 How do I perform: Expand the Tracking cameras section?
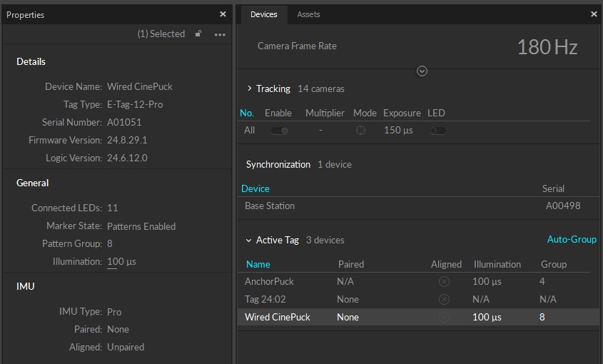pyautogui.click(x=249, y=89)
